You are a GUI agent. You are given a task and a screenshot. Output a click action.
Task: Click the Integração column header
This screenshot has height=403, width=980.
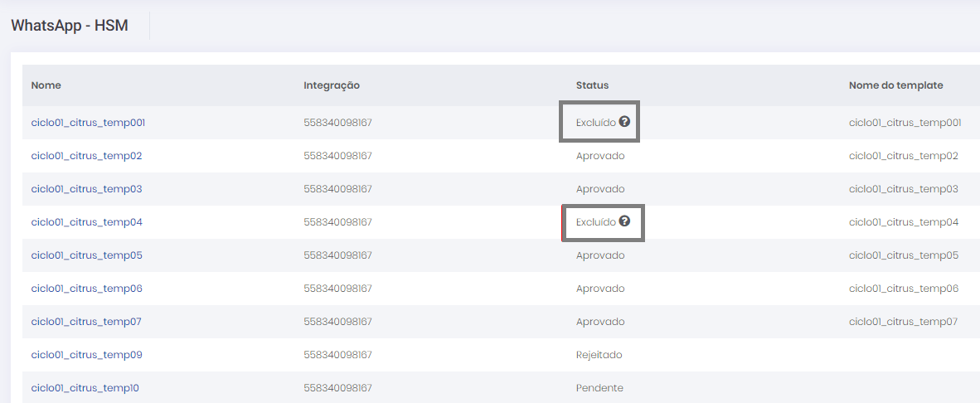click(x=331, y=85)
